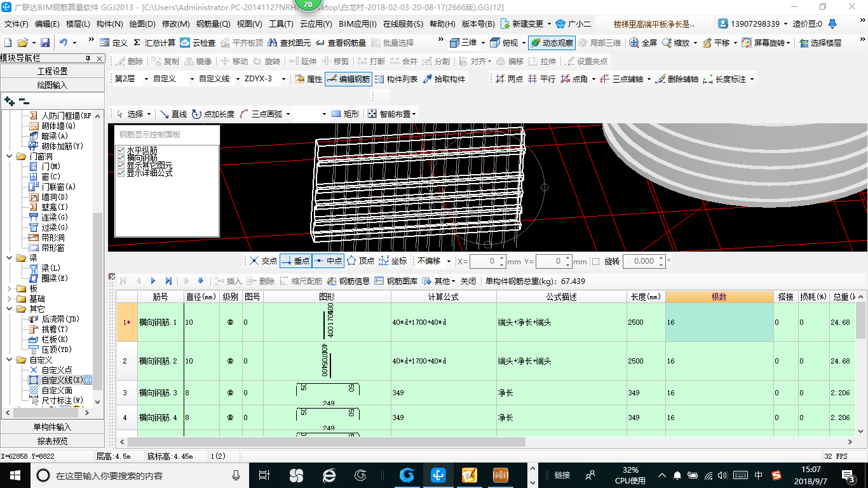Click the undo arrow icon

point(64,43)
